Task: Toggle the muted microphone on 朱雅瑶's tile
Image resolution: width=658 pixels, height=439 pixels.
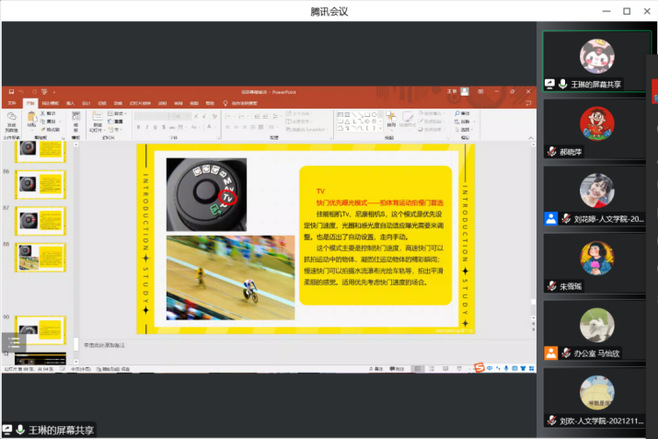Action: point(551,286)
